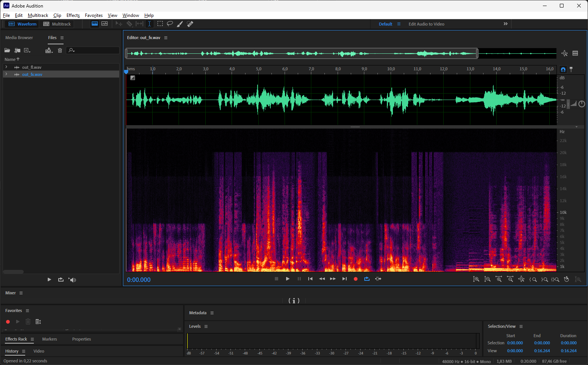Select the Paintbrush Selection tool
The height and width of the screenshot is (365, 588).
pyautogui.click(x=180, y=24)
